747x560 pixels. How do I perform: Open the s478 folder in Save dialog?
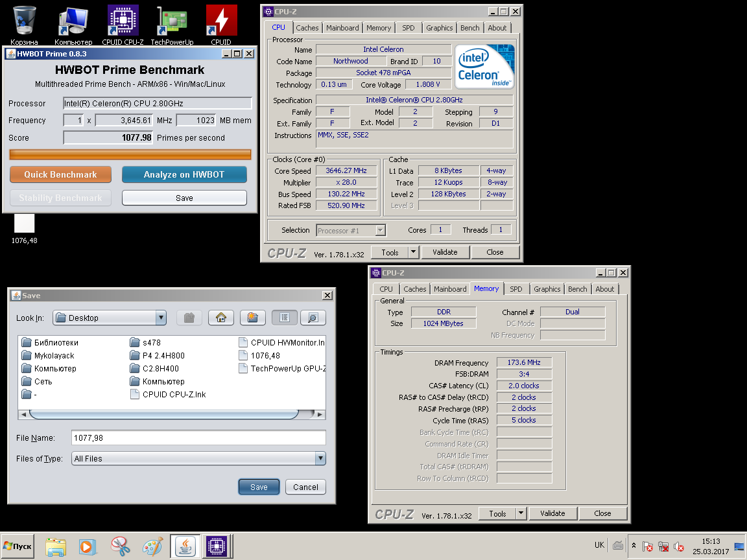145,342
